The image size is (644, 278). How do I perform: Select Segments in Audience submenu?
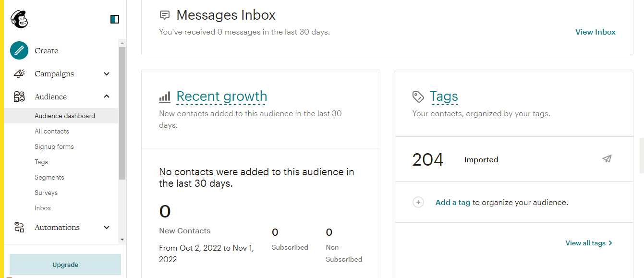click(x=49, y=177)
